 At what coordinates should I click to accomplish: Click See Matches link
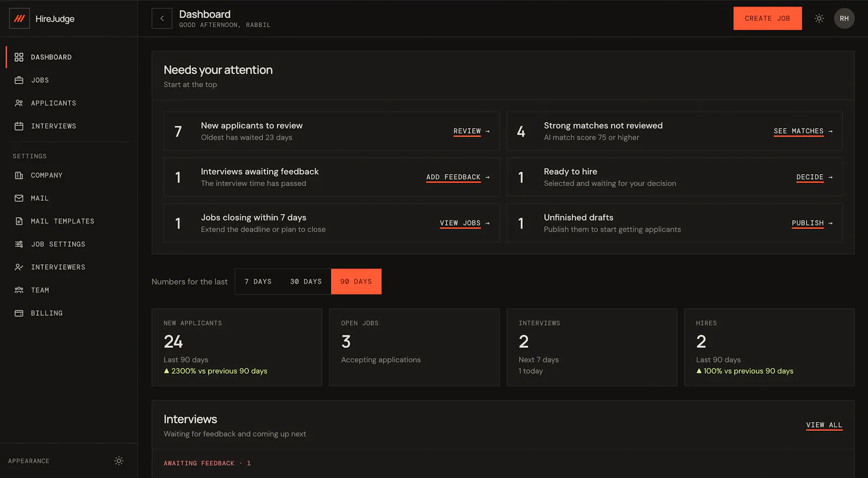[x=799, y=131]
